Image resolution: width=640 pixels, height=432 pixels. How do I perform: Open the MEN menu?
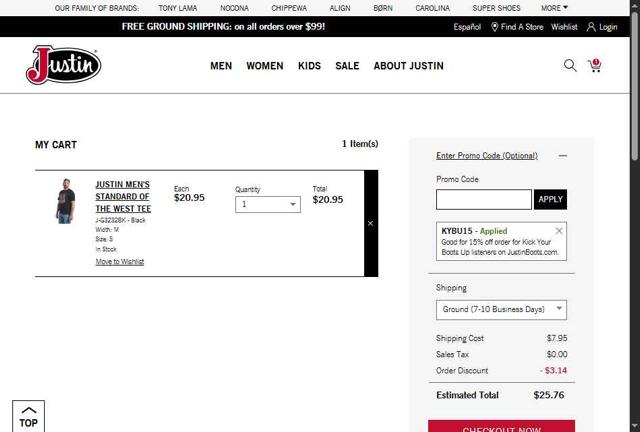221,66
